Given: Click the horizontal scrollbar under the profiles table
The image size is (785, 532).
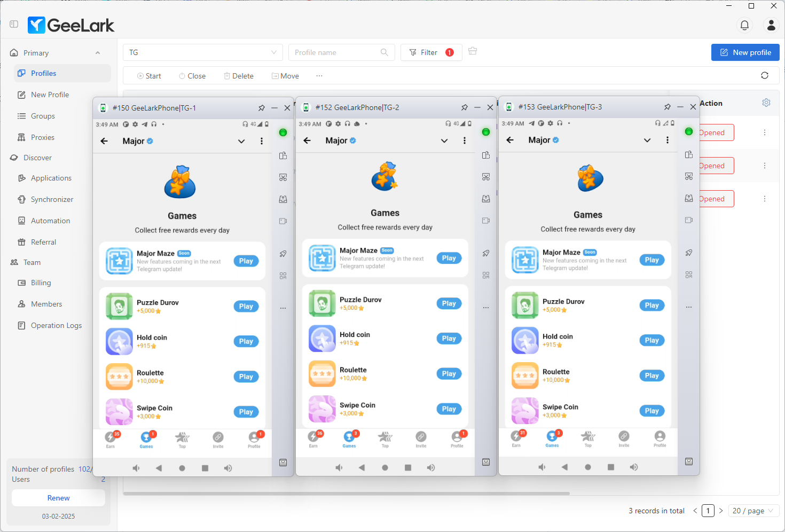Looking at the screenshot, I should point(346,494).
